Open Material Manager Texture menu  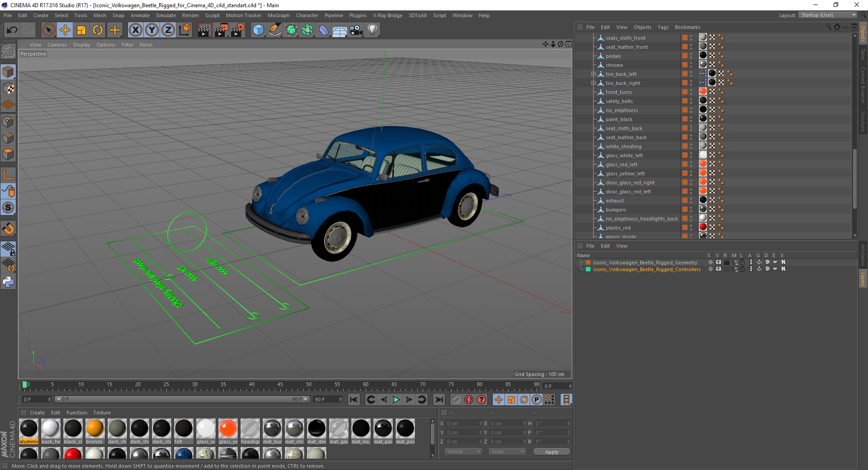[102, 413]
